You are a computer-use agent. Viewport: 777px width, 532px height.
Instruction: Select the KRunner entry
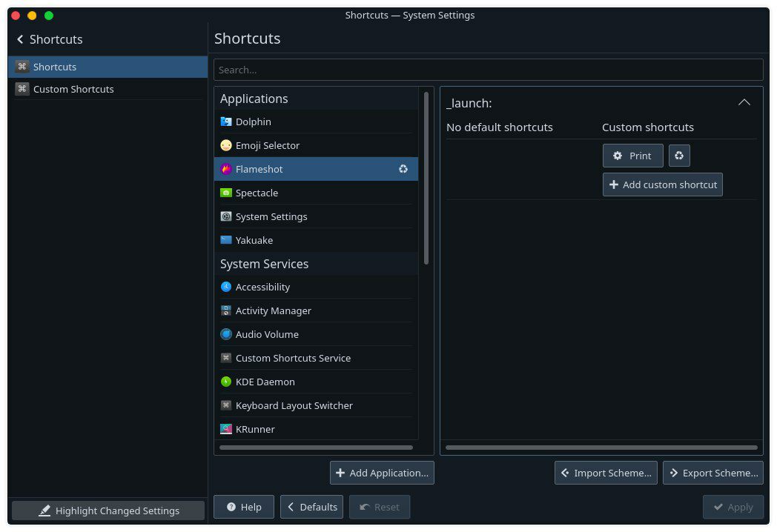[x=316, y=429]
